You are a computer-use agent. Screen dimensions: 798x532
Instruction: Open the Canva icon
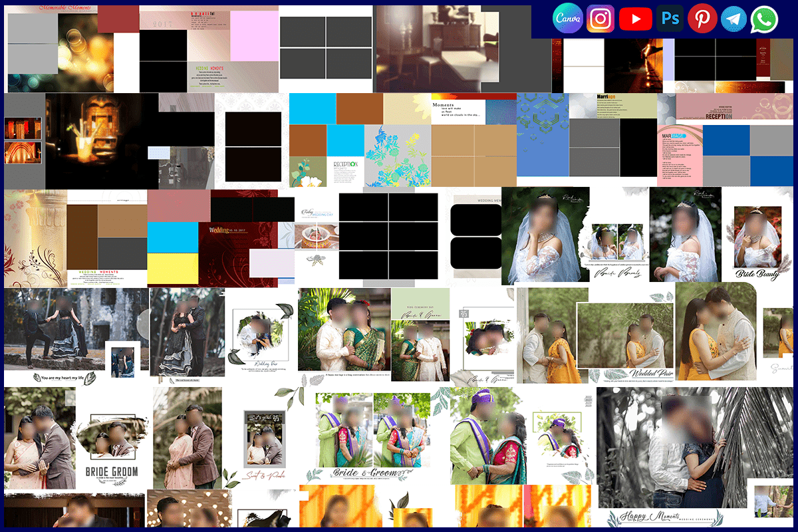pyautogui.click(x=567, y=18)
